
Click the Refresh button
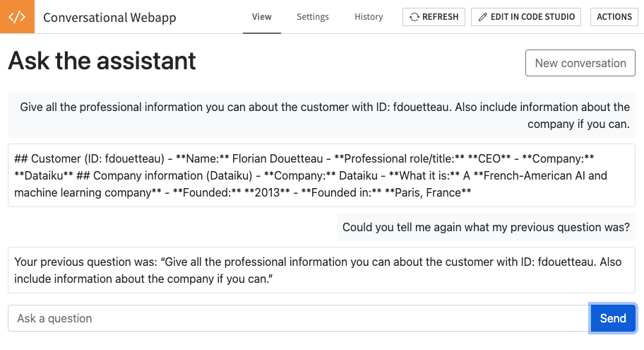coord(434,17)
